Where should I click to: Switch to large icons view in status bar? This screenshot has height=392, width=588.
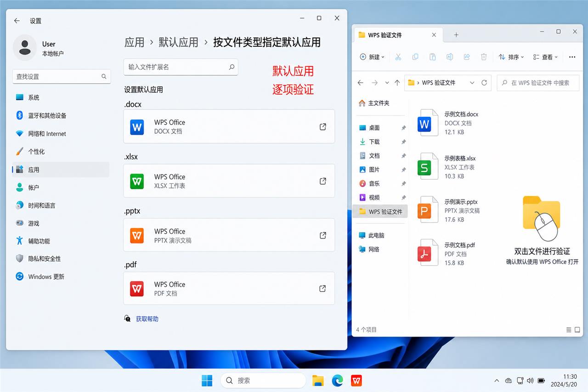pos(578,330)
